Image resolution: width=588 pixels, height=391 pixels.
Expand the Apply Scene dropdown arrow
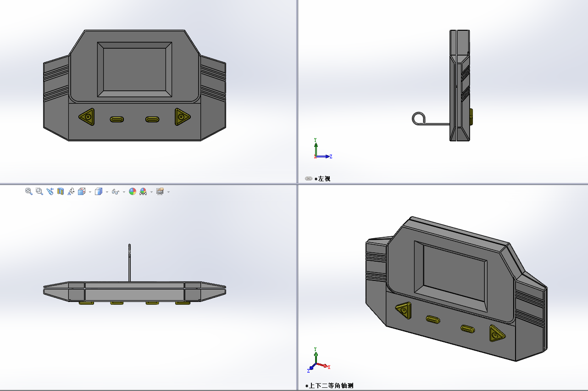pyautogui.click(x=151, y=192)
